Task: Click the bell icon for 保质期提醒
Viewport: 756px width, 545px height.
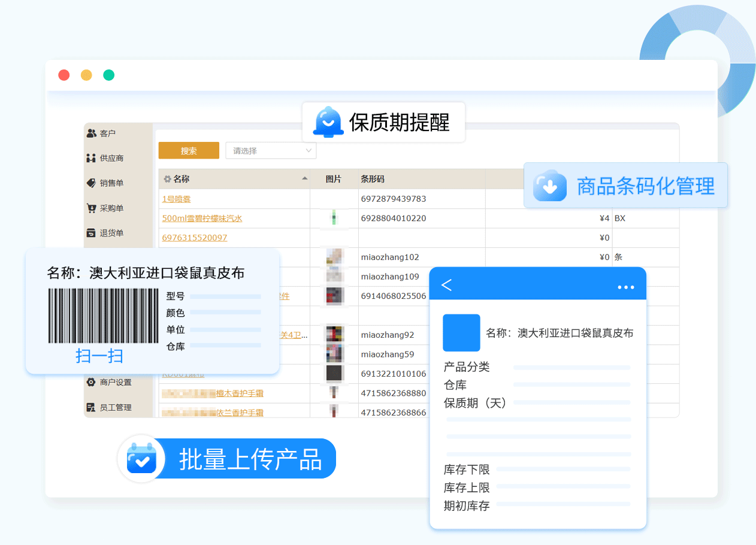Action: [x=328, y=122]
